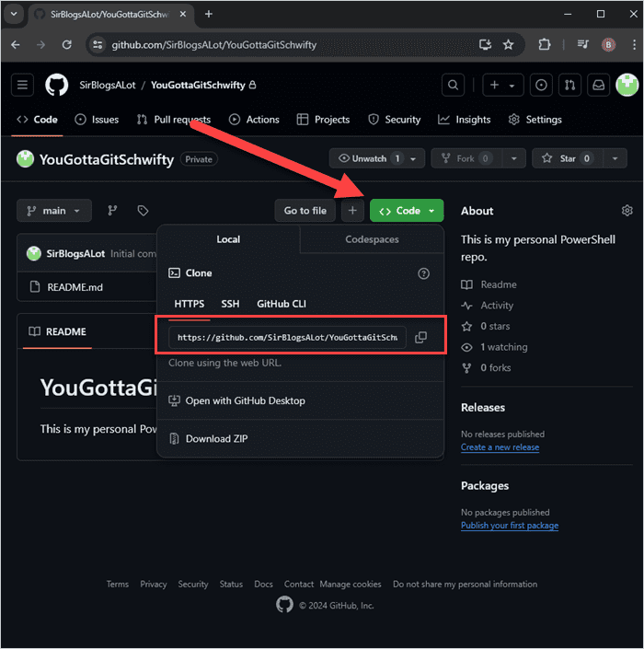The width and height of the screenshot is (644, 649).
Task: Open the notifications inbox icon
Action: 599,85
